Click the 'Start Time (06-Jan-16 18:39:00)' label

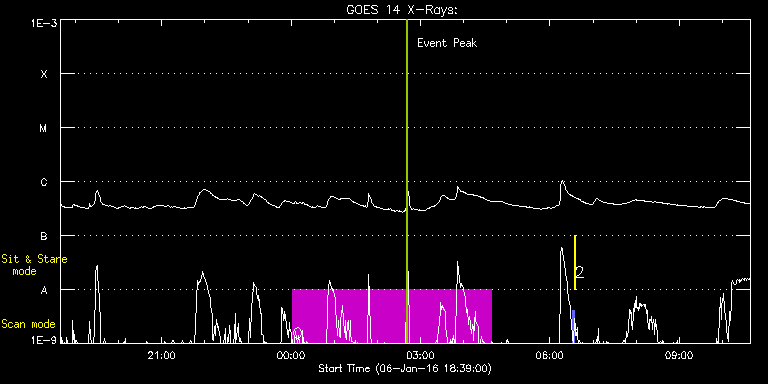(405, 368)
